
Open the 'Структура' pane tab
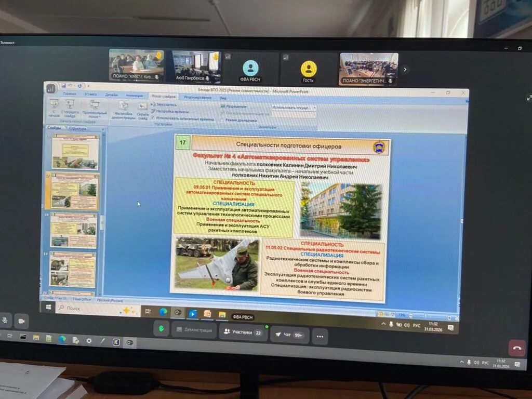click(77, 128)
